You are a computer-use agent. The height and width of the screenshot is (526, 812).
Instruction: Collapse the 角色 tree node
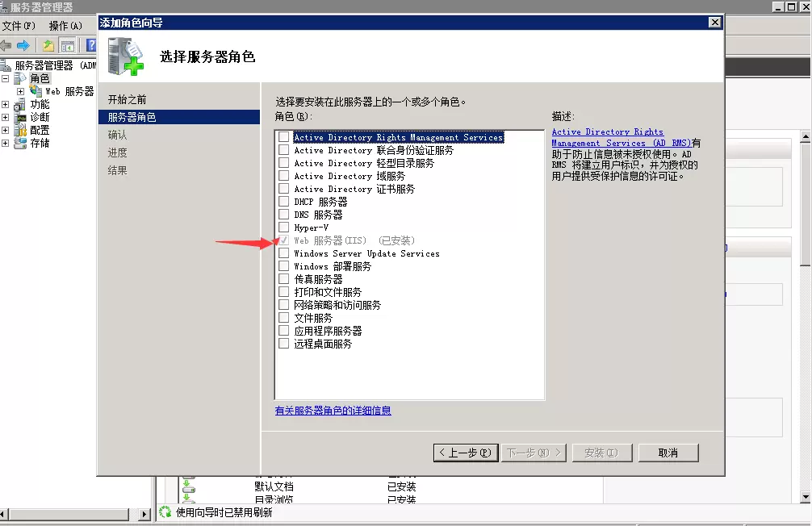coord(6,78)
